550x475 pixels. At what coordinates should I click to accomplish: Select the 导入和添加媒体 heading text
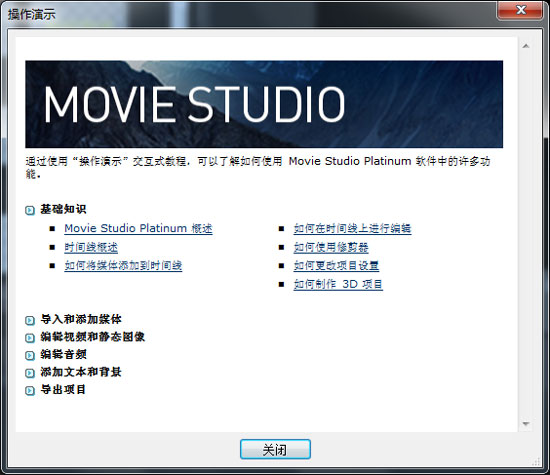click(x=81, y=319)
